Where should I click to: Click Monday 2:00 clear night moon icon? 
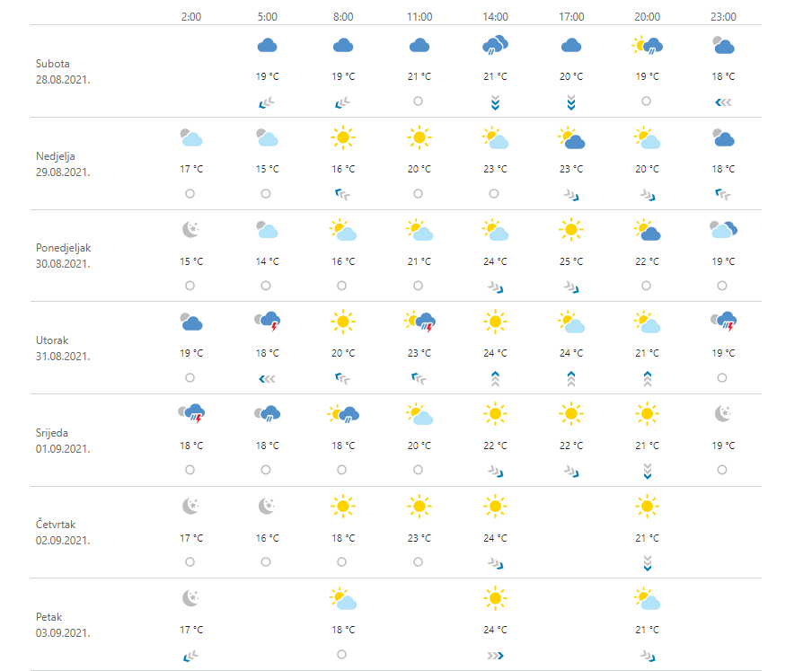click(x=190, y=230)
